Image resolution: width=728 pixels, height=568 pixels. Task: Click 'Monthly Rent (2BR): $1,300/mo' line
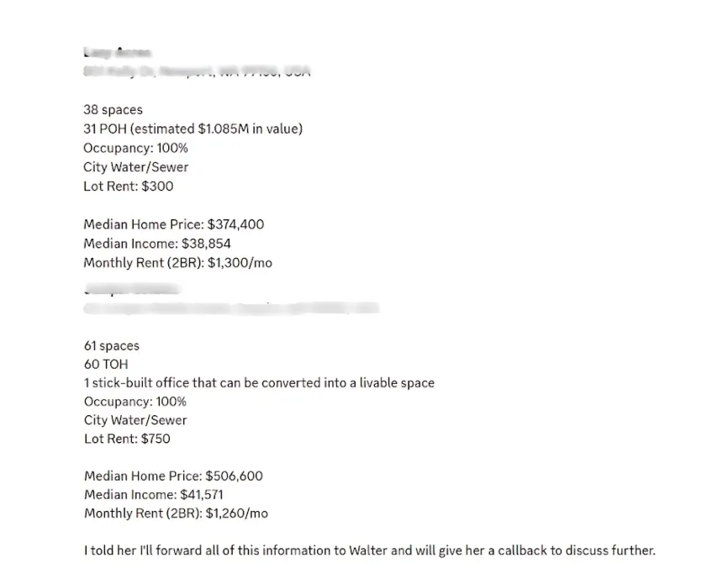tap(178, 263)
